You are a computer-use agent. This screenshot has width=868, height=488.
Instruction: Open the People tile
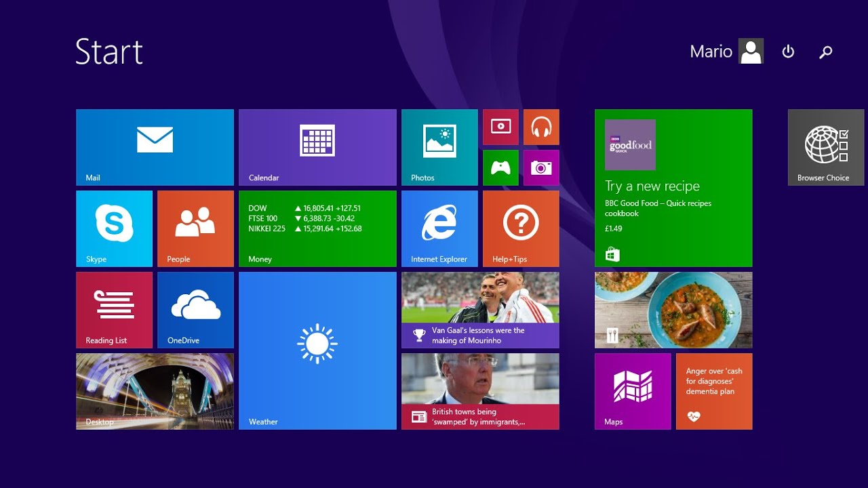(195, 228)
